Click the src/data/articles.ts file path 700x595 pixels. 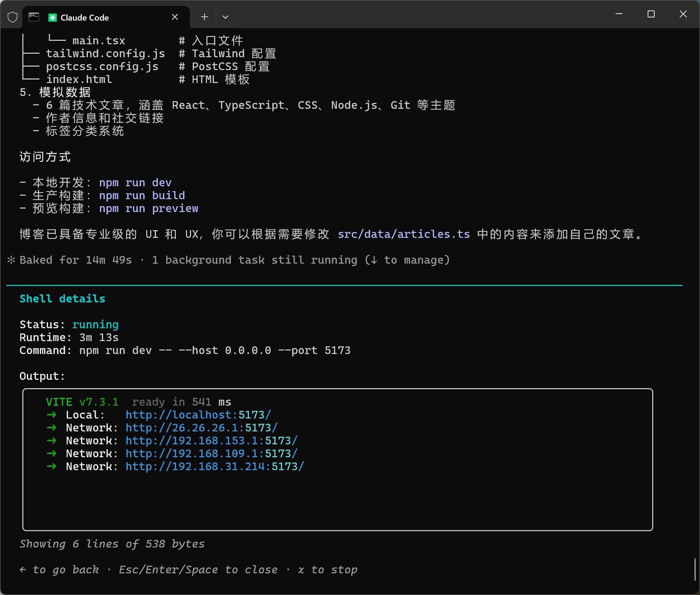[x=404, y=234]
